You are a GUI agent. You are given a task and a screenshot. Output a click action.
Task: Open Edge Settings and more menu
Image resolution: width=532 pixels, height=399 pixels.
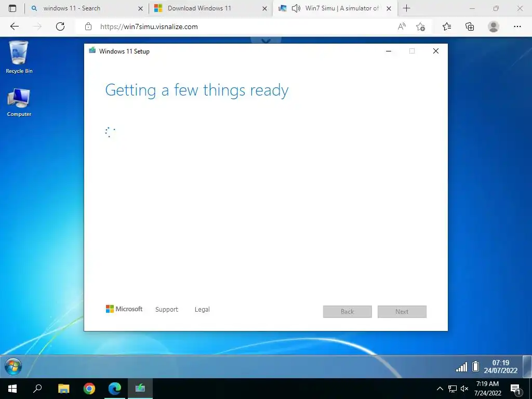pos(517,26)
